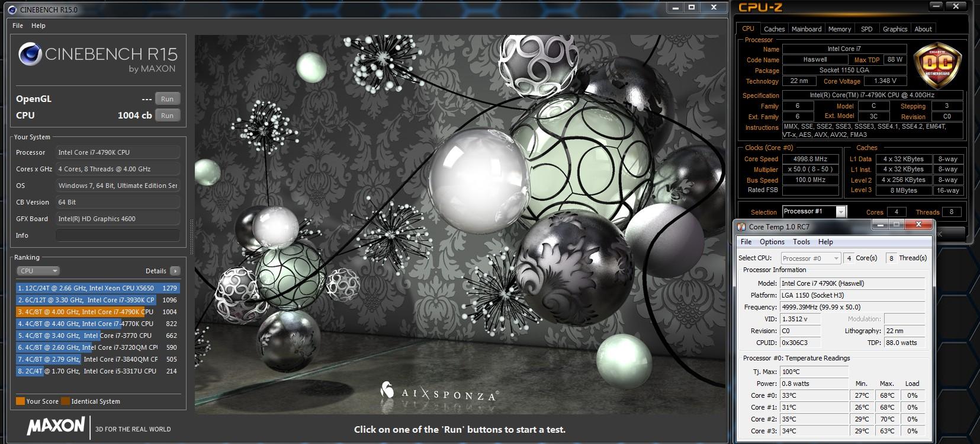Select ranking entry Core i7-3840QM 505
The width and height of the screenshot is (980, 444).
pyautogui.click(x=98, y=359)
